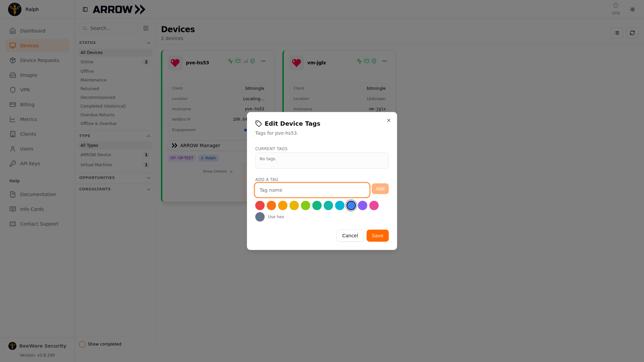
Task: Click pve-hs53 heartbeat activity icon
Action: pos(230,61)
